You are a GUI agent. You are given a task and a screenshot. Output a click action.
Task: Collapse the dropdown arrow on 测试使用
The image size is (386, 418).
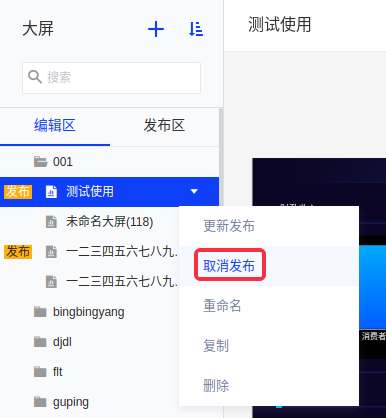194,191
